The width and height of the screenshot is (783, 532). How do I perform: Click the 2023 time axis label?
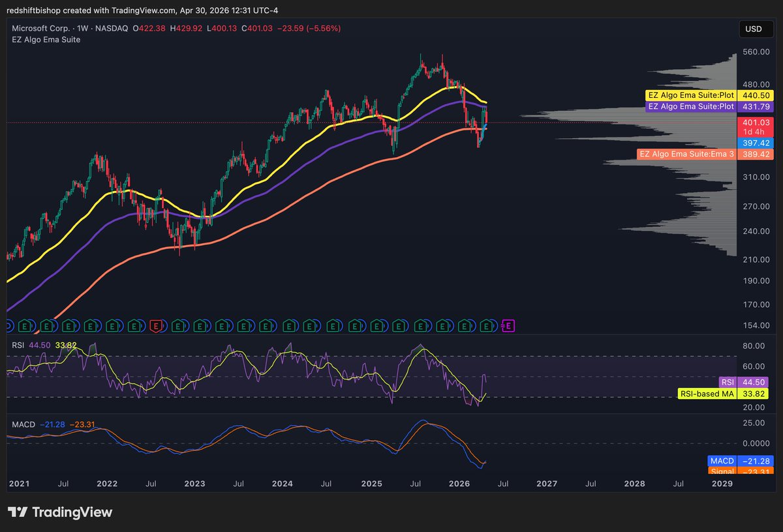point(194,484)
